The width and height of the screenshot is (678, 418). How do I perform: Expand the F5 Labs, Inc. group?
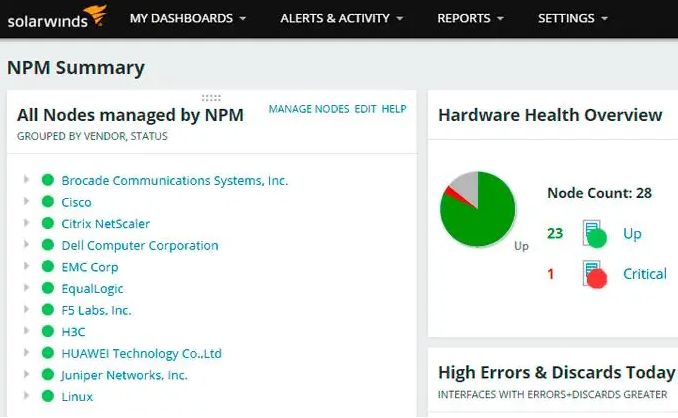click(x=26, y=309)
